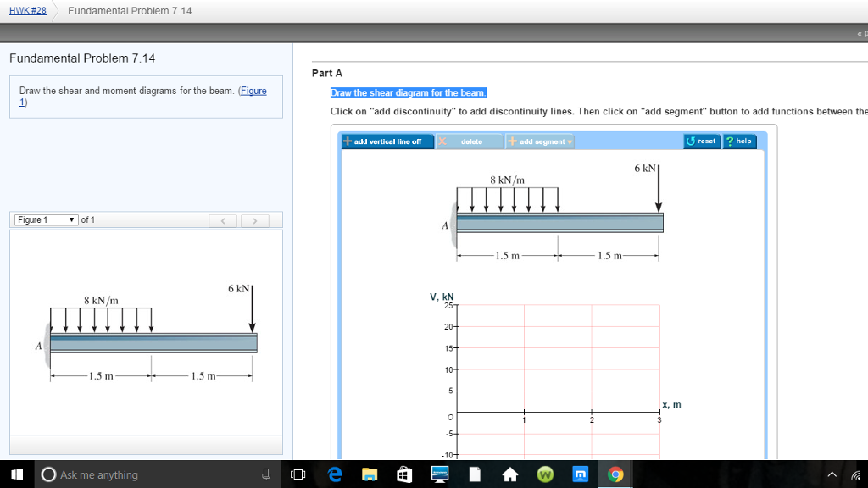This screenshot has width=868, height=488.
Task: Expand the add segment dropdown
Action: pos(539,141)
